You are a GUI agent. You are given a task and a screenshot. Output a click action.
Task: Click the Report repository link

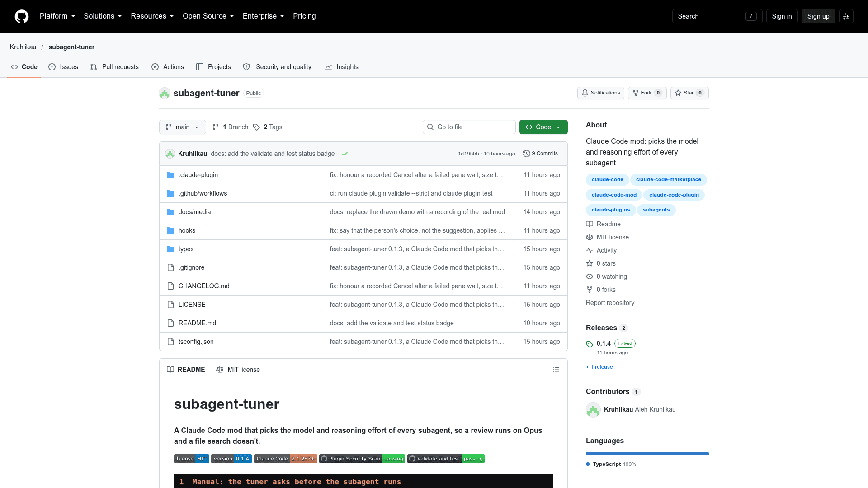point(610,303)
